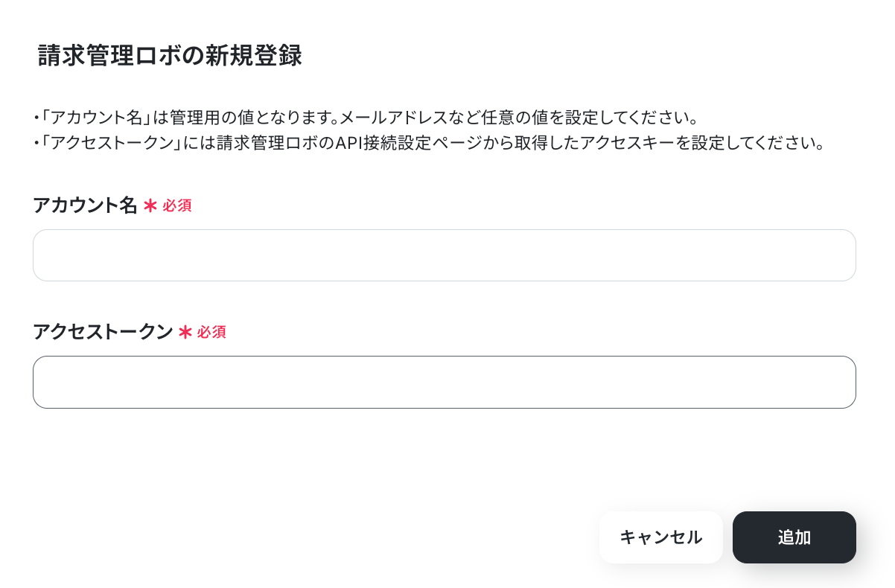Submit the form with the 追加 button

794,537
